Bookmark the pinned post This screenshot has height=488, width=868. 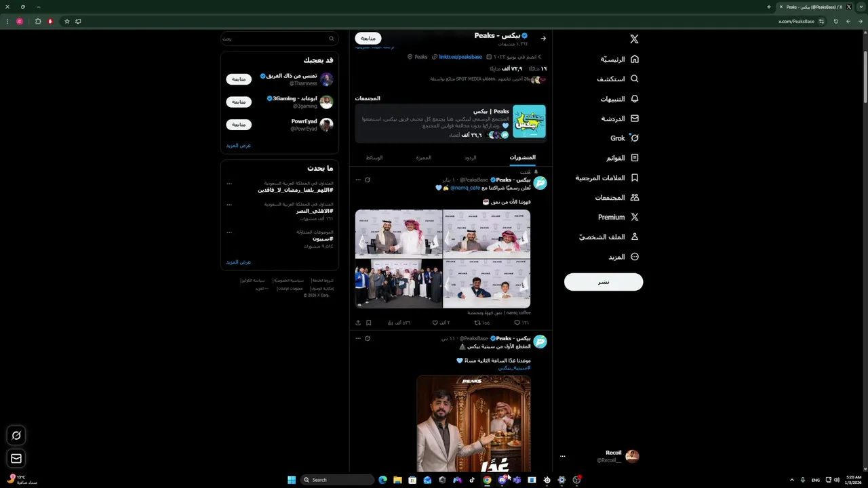tap(369, 323)
